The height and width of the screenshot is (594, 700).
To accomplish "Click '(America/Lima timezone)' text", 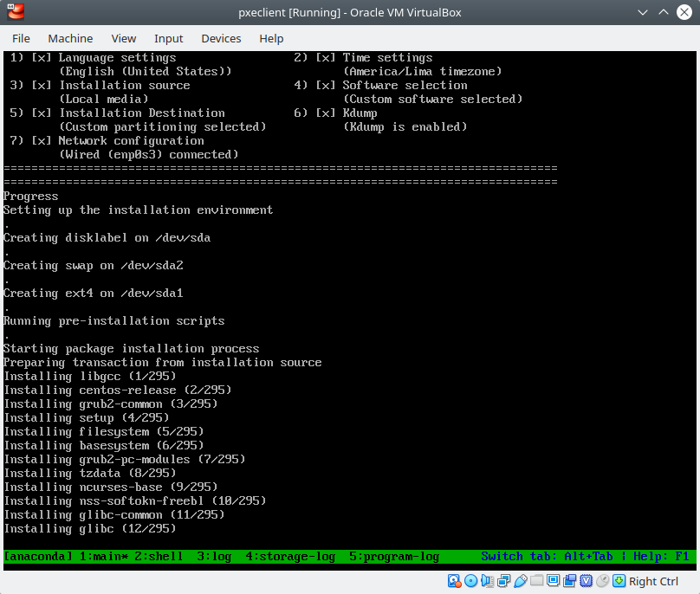I will [x=422, y=71].
